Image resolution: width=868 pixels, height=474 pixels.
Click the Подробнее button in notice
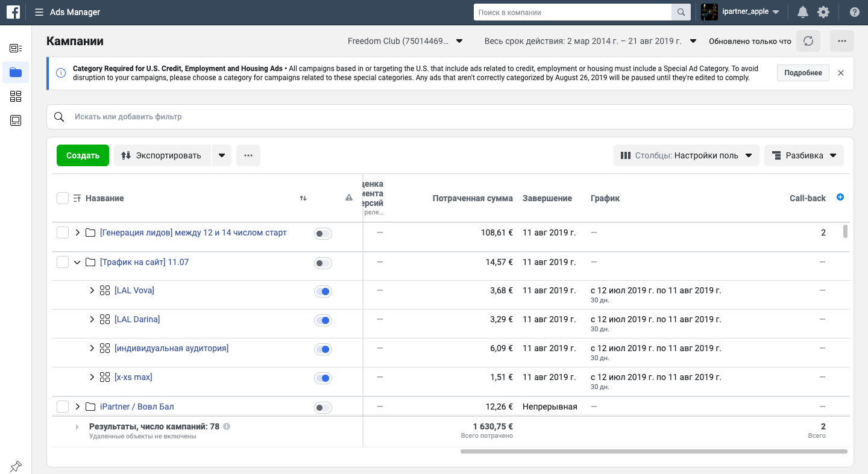[x=803, y=73]
